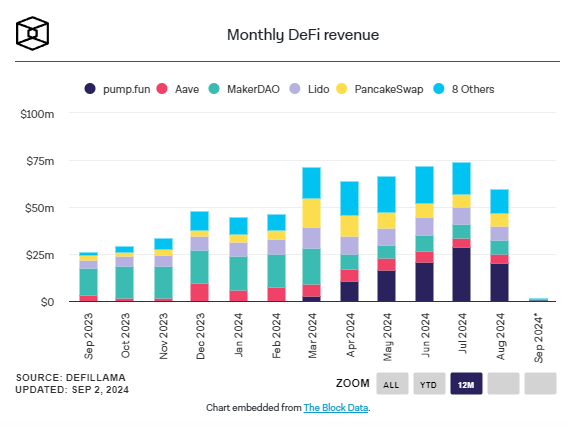Image resolution: width=568 pixels, height=427 pixels.
Task: Click the Sep 2024* small bar
Action: (538, 300)
